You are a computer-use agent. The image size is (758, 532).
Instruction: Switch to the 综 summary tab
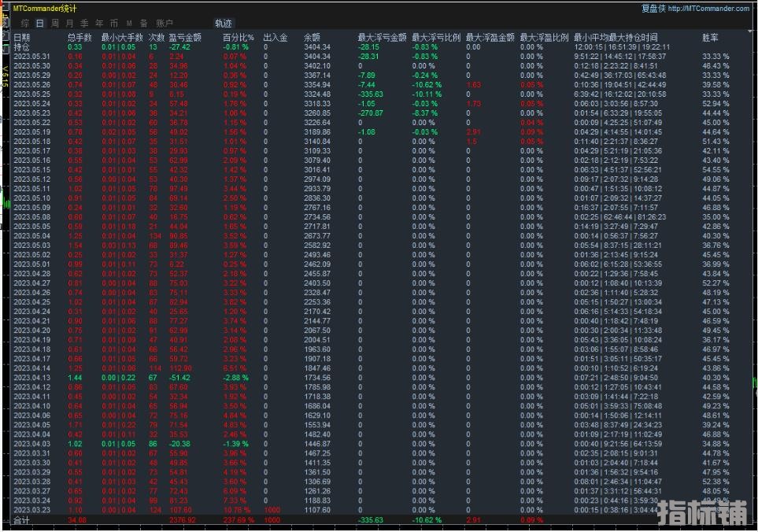pyautogui.click(x=25, y=23)
